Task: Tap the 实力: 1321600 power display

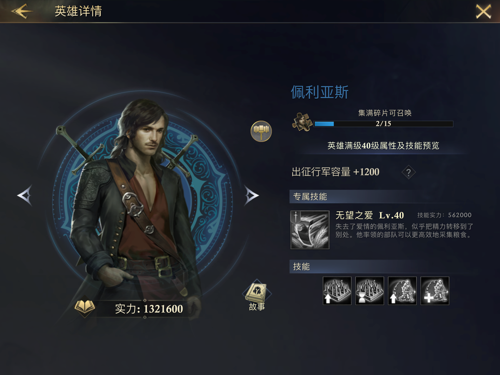Action: tap(149, 309)
